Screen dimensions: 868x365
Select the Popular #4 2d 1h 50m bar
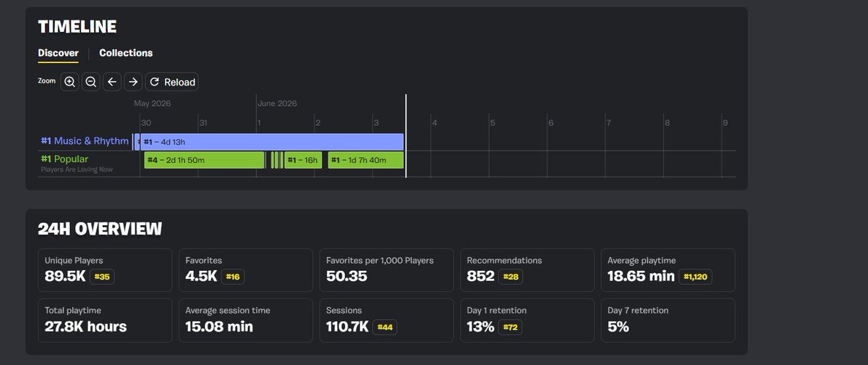204,160
